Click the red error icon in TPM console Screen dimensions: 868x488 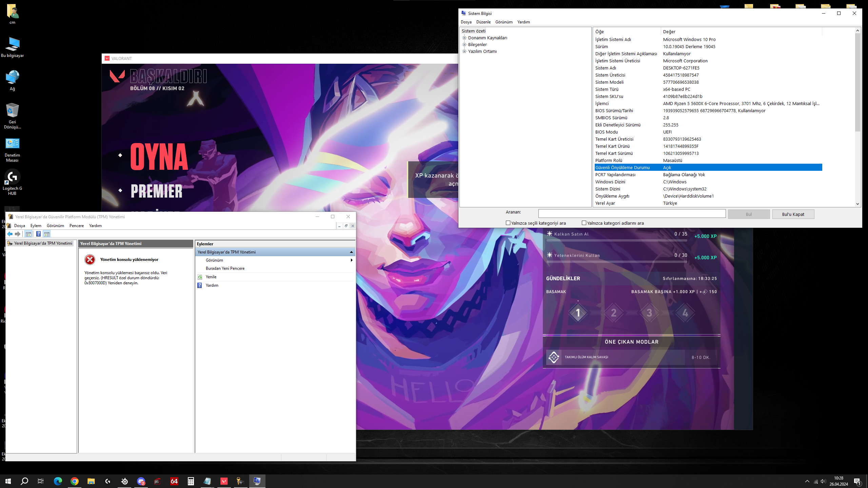click(x=90, y=260)
